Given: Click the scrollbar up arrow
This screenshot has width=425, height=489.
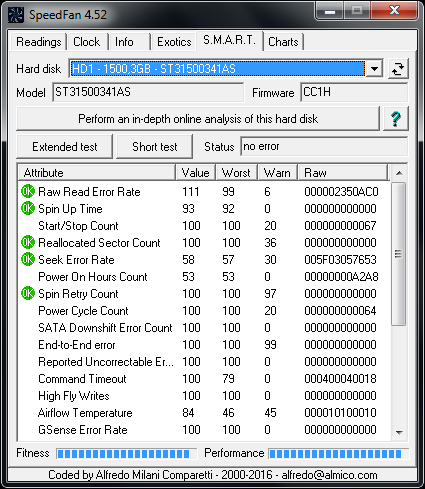Looking at the screenshot, I should (x=399, y=173).
